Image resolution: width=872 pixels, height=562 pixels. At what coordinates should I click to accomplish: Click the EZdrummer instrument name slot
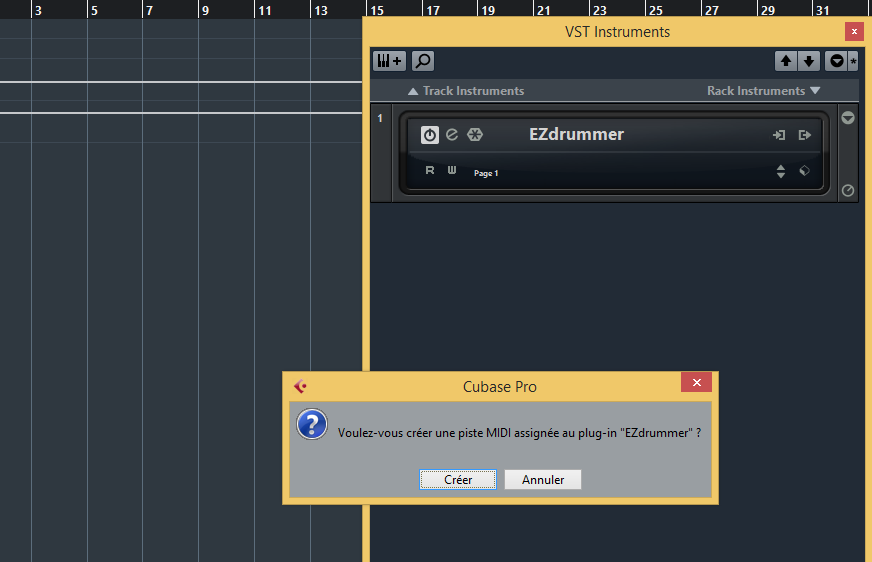pos(576,135)
